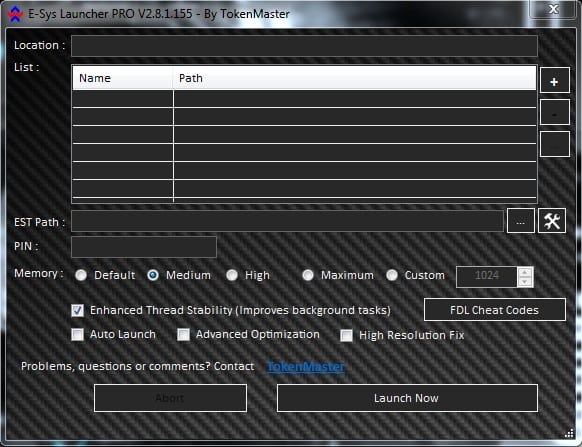
Task: Open FDL Cheat Codes
Action: coord(495,310)
